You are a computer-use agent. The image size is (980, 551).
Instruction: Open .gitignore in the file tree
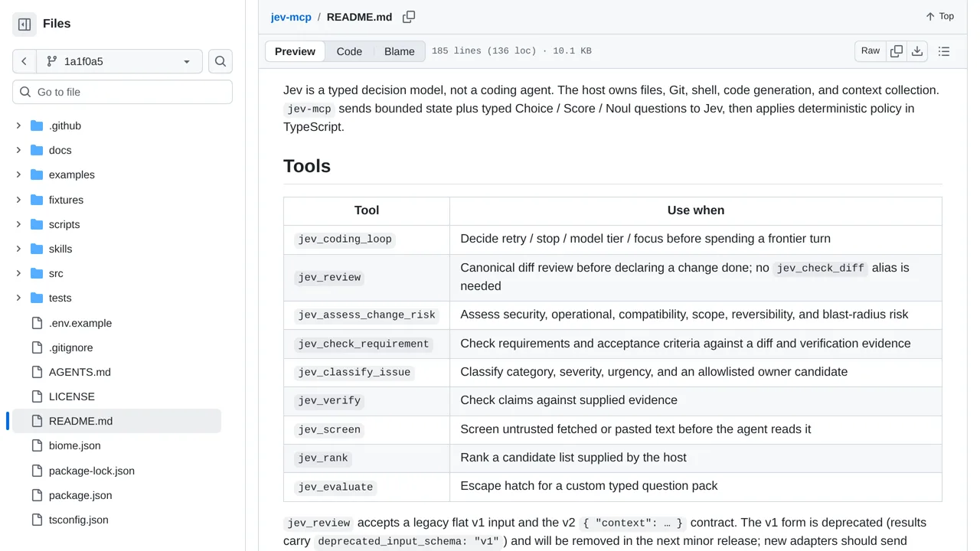click(x=70, y=347)
